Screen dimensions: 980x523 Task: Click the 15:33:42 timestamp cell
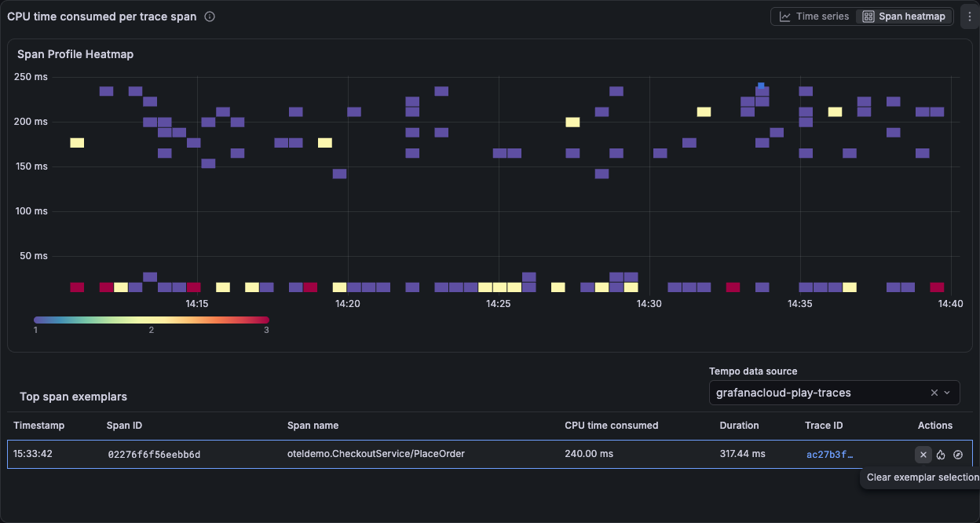tap(33, 454)
